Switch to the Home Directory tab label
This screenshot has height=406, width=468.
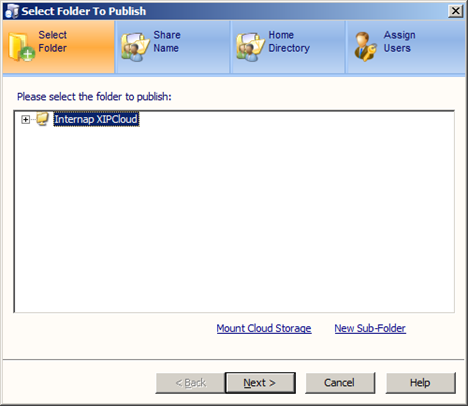[289, 41]
